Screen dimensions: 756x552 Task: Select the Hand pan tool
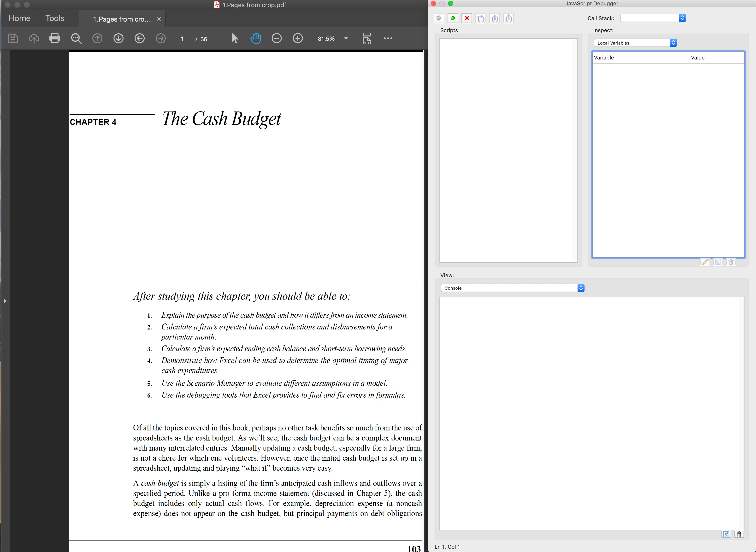256,38
